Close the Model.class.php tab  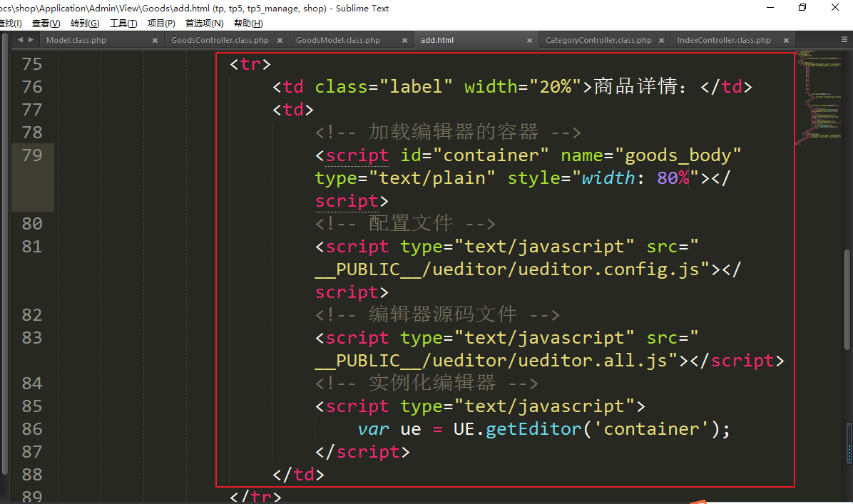point(155,41)
